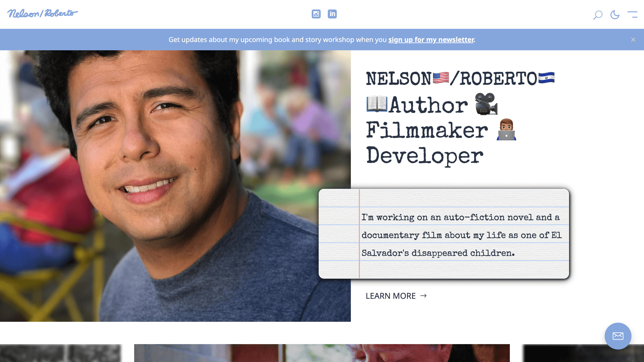Click the open book emoji icon
Image resolution: width=644 pixels, height=362 pixels.
point(377,104)
